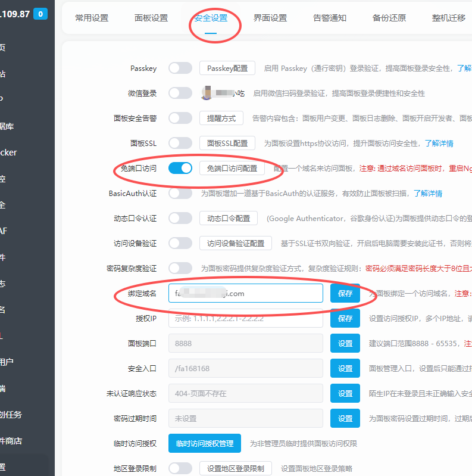Click the server IP text ending .109.87
Viewport: 472px width, 476px height.
point(15,14)
